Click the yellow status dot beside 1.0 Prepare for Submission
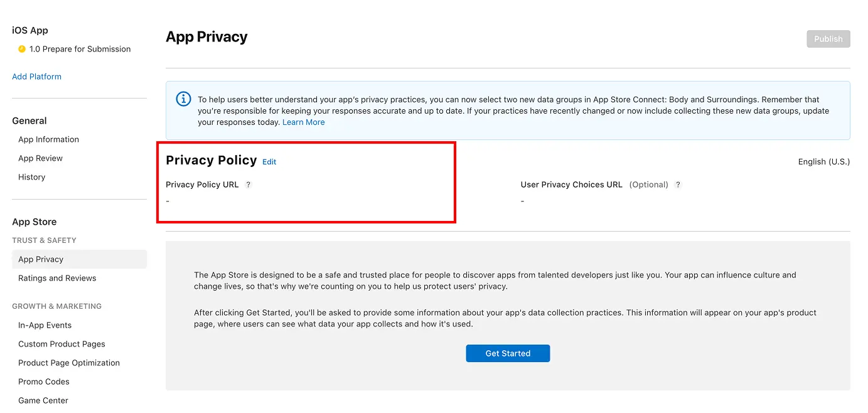The image size is (868, 413). [22, 49]
